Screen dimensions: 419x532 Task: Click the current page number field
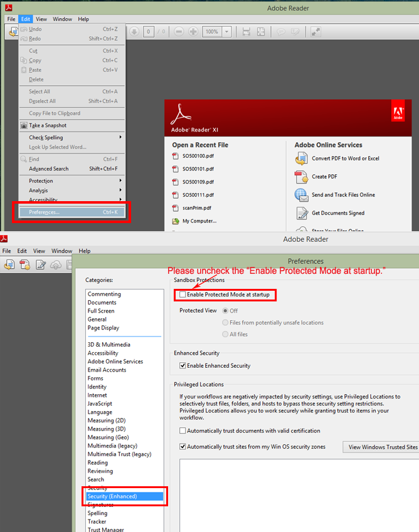[149, 32]
